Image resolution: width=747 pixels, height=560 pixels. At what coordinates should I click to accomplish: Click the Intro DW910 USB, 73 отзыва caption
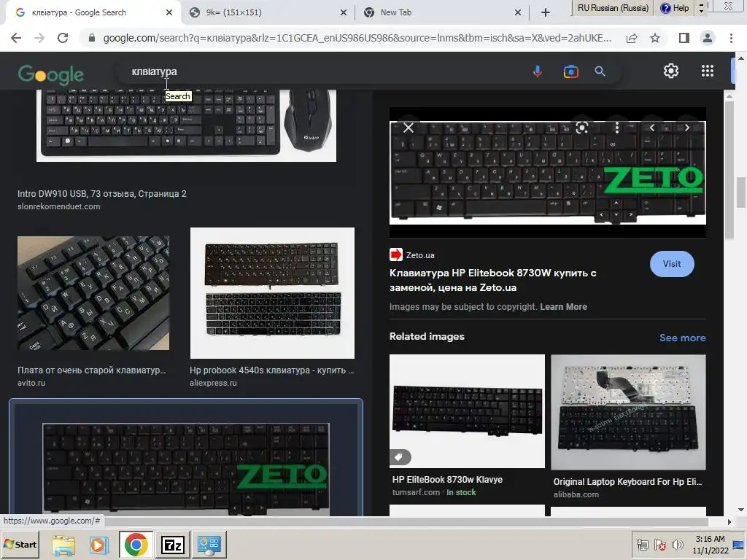pos(102,194)
